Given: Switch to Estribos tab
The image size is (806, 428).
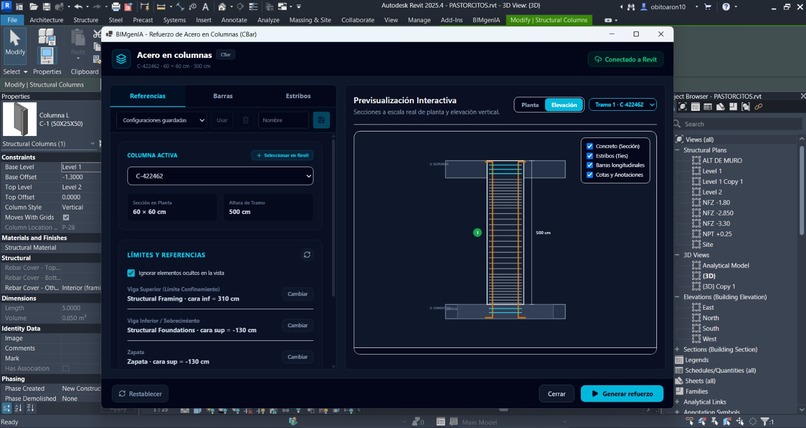Looking at the screenshot, I should click(x=298, y=96).
